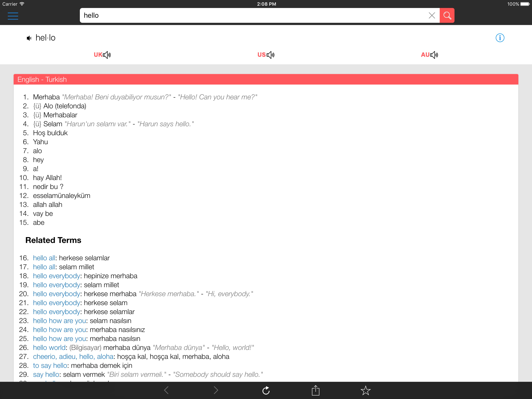Open 'hello how are you' link in row 25
The image size is (532, 399).
[x=59, y=339]
